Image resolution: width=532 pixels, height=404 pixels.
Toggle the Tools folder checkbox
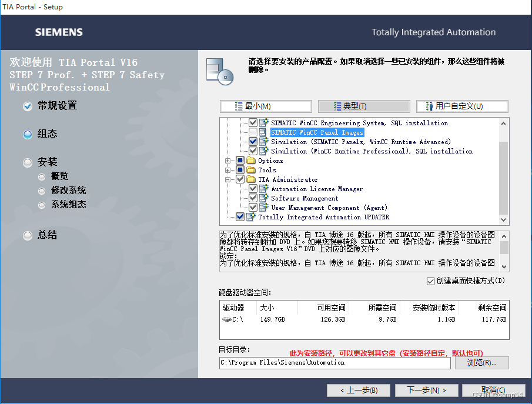(240, 170)
